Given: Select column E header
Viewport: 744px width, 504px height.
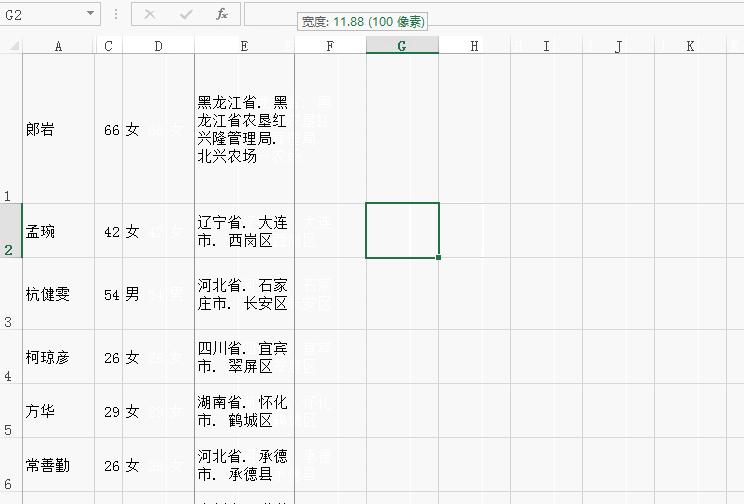Looking at the screenshot, I should click(x=244, y=46).
